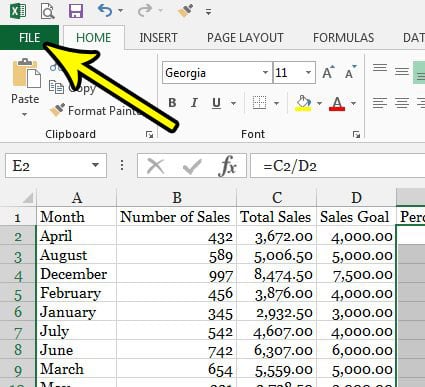Toggle Underline formatting
This screenshot has width=425, height=387.
pyautogui.click(x=217, y=103)
